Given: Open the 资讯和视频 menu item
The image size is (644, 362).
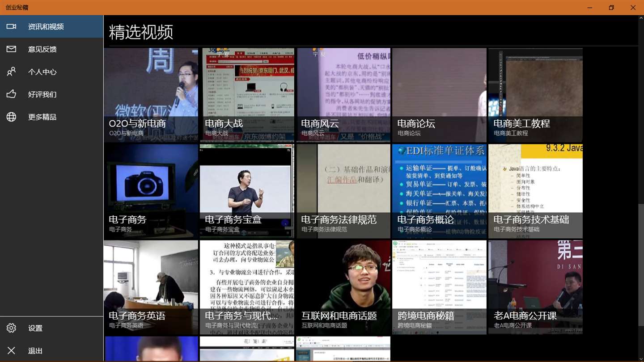Looking at the screenshot, I should click(51, 26).
